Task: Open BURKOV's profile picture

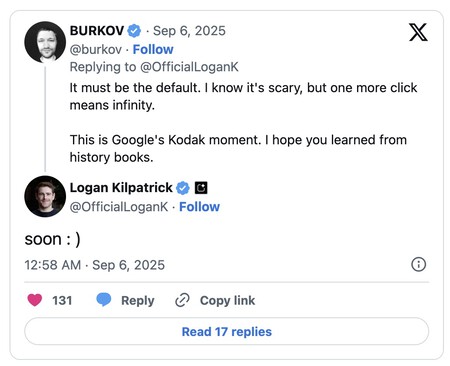Action: tap(45, 42)
